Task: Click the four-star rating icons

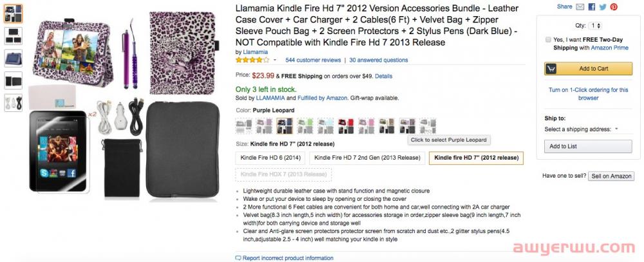Action: [252, 60]
